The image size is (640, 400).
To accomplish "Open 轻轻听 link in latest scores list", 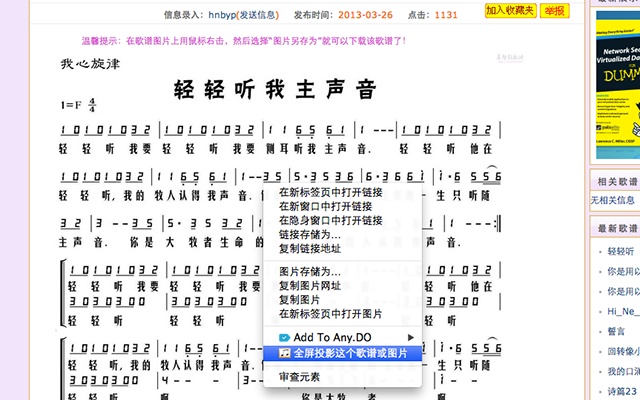I will click(x=621, y=251).
